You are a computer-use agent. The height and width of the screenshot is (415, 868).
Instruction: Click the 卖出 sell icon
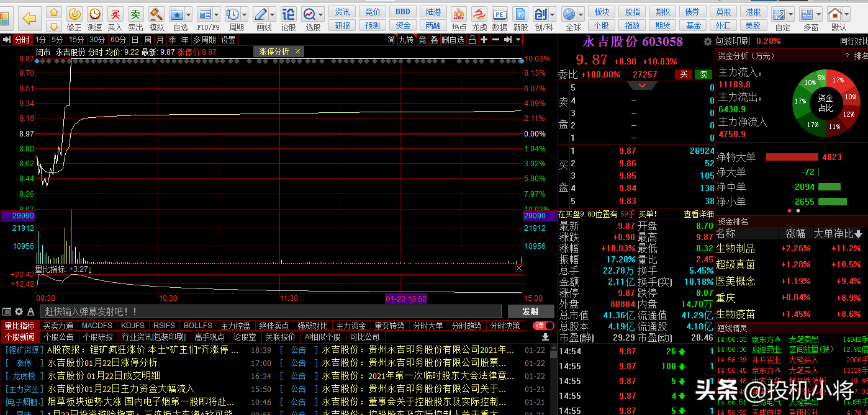[135, 14]
